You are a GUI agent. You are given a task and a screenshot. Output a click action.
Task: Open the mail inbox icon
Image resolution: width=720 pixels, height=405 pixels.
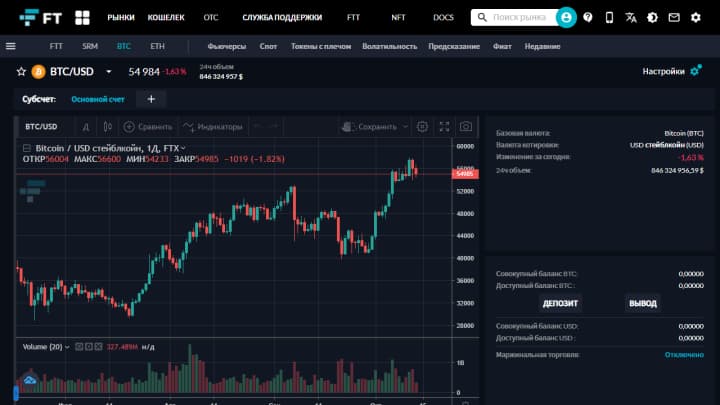[674, 17]
